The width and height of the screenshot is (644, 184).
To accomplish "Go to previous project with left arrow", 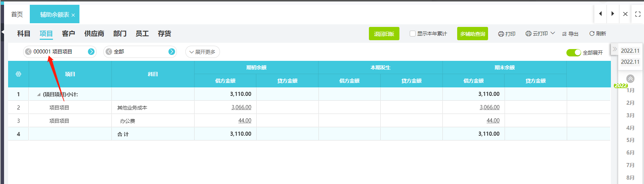I will pos(28,52).
